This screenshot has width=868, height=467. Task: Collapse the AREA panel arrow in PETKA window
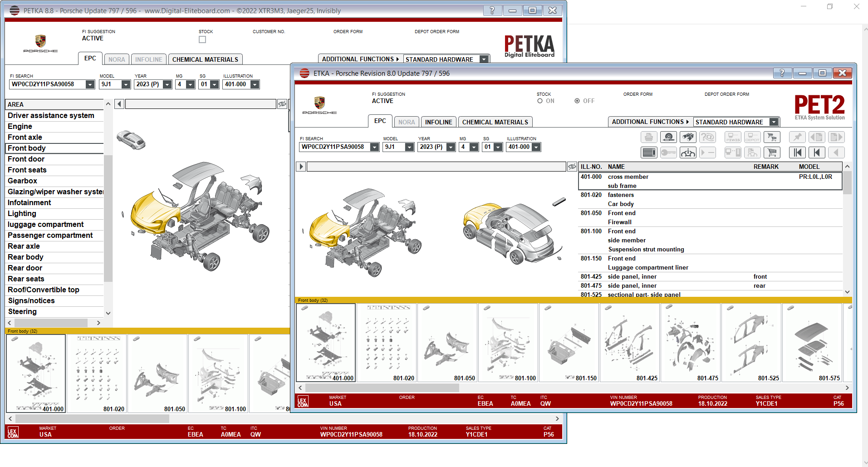tap(119, 104)
